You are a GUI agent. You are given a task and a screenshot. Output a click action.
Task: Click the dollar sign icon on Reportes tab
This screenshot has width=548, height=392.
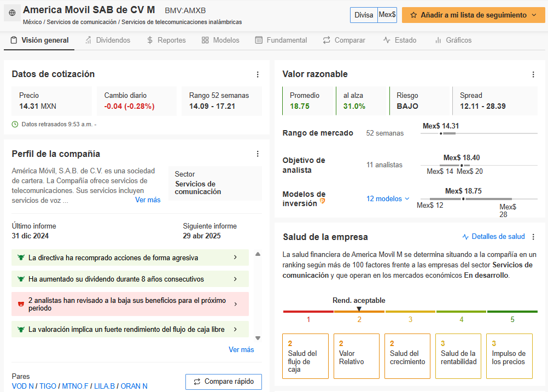pyautogui.click(x=150, y=40)
